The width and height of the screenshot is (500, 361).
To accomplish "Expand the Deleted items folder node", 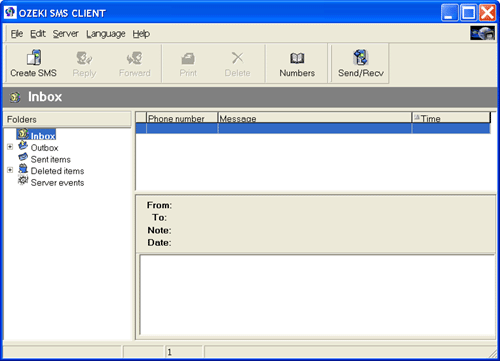I will coord(10,170).
